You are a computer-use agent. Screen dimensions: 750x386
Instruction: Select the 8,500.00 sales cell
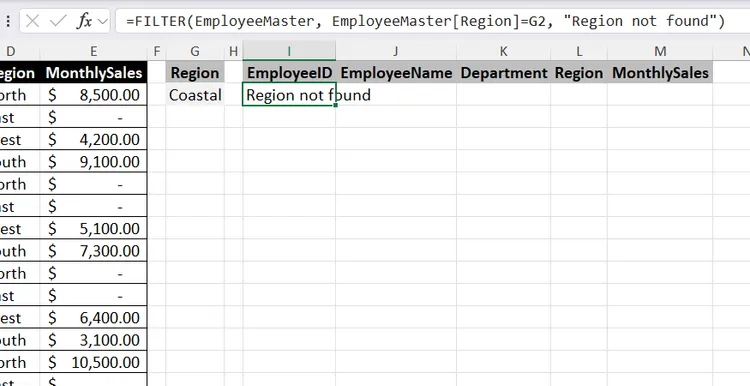(x=94, y=95)
